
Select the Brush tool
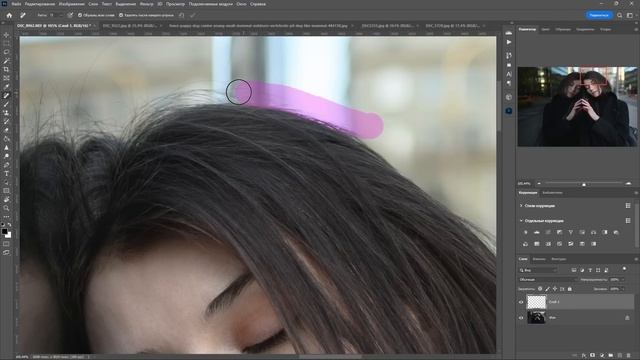6,104
